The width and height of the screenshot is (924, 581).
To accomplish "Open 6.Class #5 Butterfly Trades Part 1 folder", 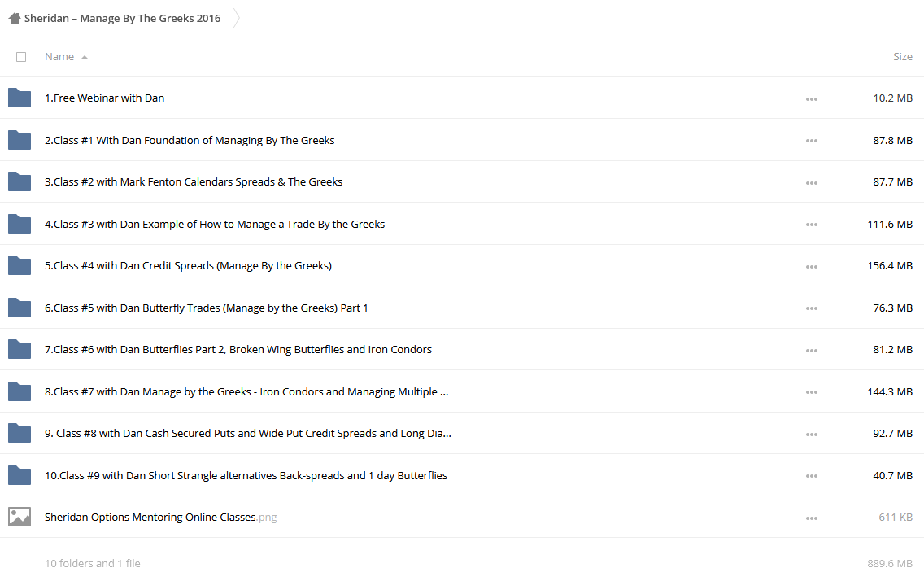I will tap(207, 308).
